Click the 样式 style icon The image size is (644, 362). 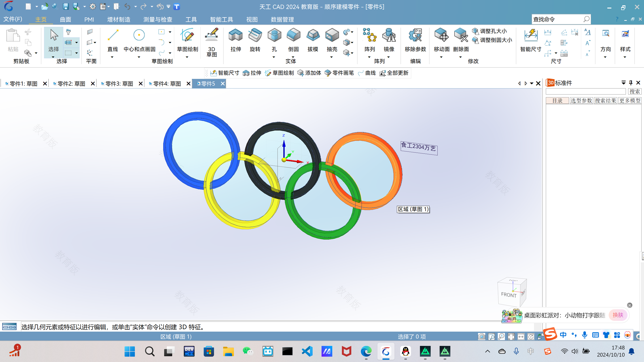625,34
